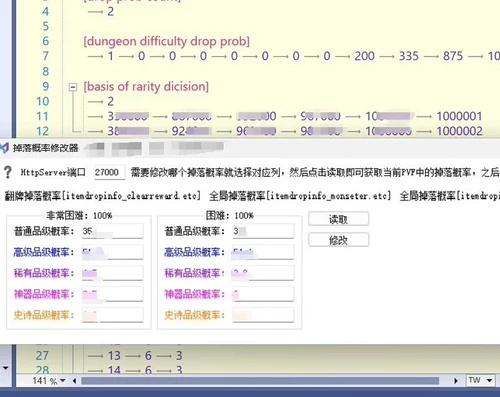Open the TW encoding dropdown
Viewport: 500px width, 397px height.
point(489,380)
